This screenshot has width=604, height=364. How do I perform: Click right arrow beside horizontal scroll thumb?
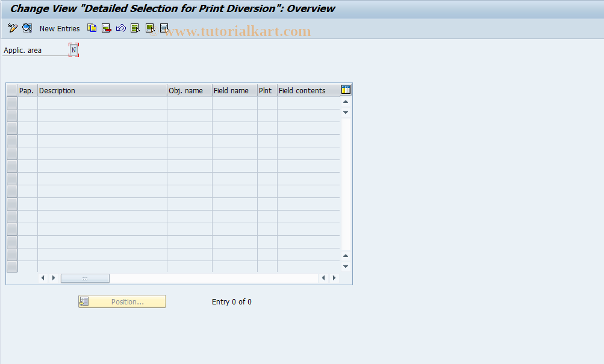click(x=54, y=278)
